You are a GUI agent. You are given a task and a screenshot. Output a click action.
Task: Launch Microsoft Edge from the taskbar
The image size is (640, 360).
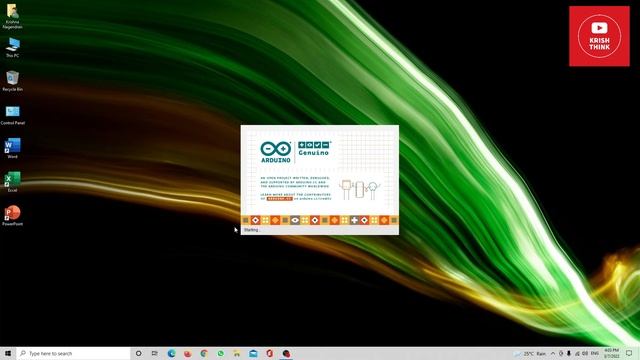171,353
